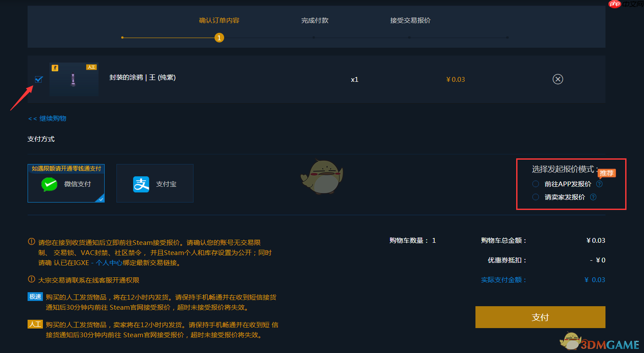Viewport: 644px width, 353px height.
Task: Select the 前往APP发报价 option
Action: point(535,184)
